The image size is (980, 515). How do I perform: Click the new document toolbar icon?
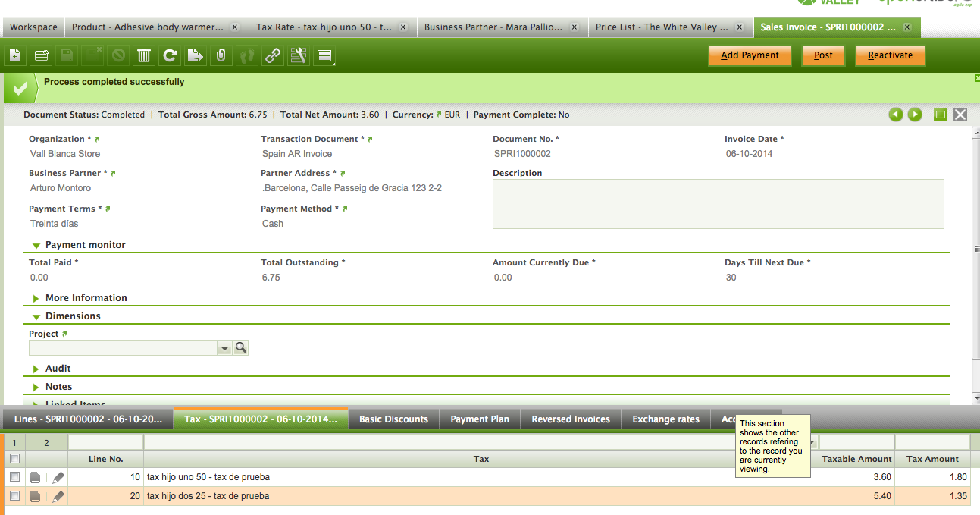click(x=15, y=55)
